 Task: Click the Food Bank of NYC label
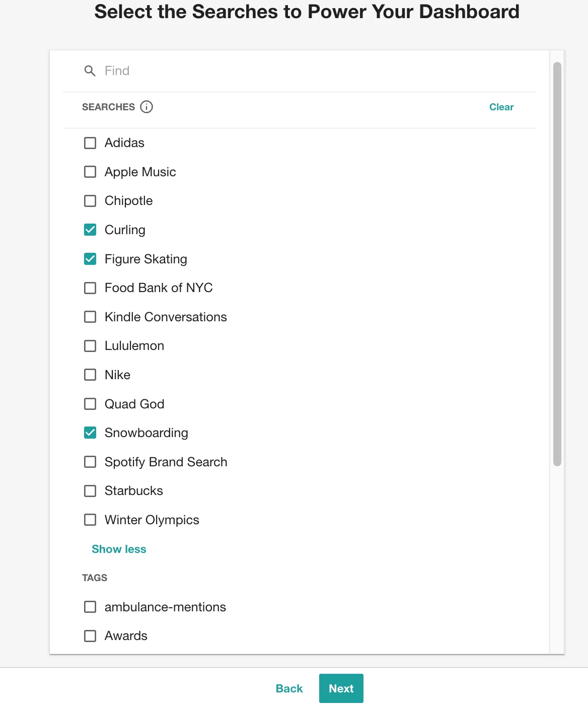(x=159, y=288)
